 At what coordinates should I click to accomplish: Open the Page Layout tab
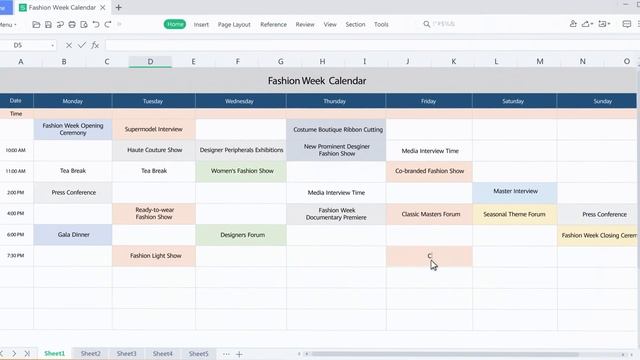click(234, 24)
